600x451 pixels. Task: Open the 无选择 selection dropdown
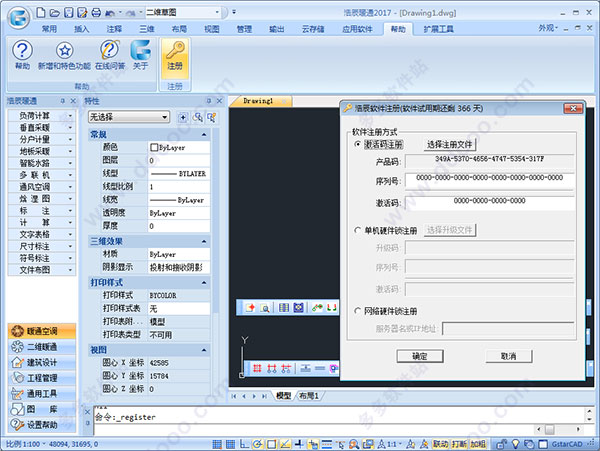(165, 117)
